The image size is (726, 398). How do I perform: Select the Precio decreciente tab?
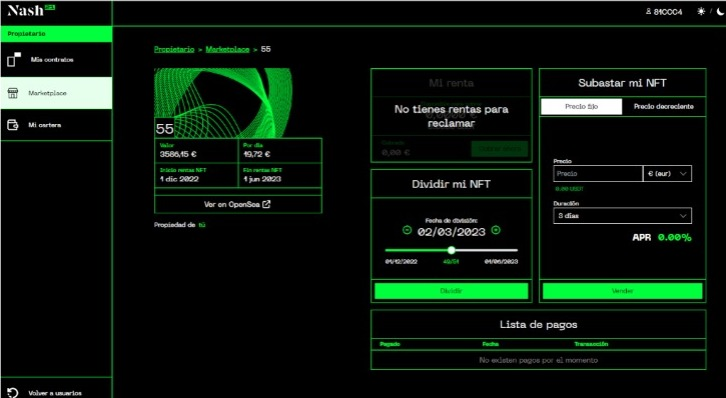663,106
